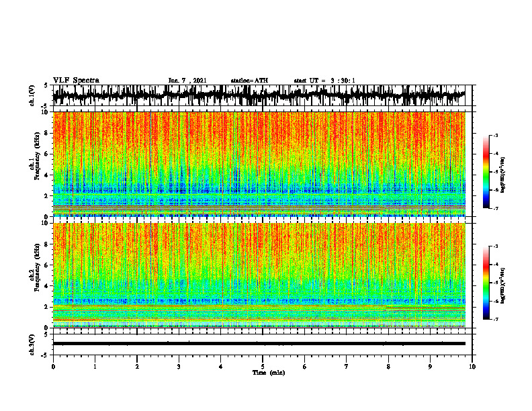
Task: Click the color scale bar beside ch.1 spectrogram
Action: click(486, 172)
